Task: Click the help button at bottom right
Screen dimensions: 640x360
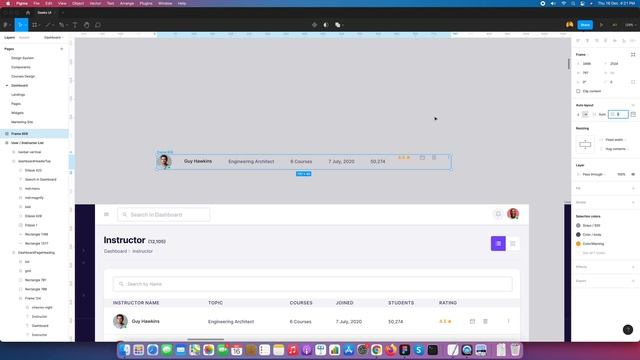Action: point(628,329)
